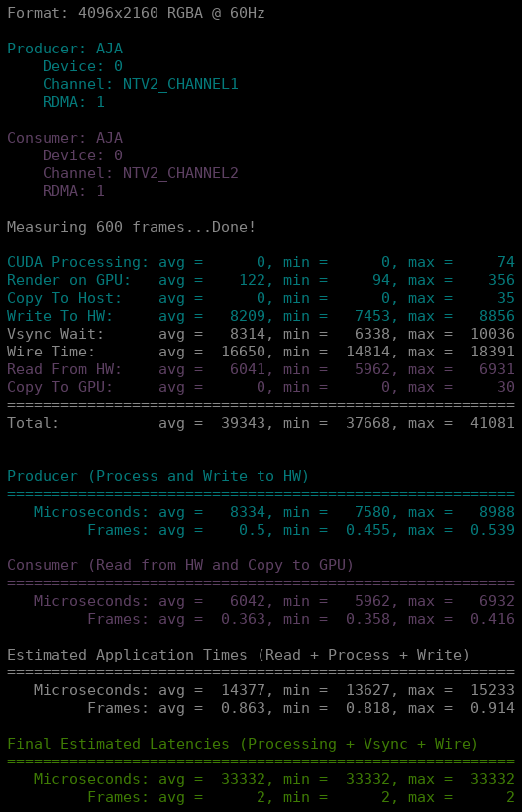Viewport: 522px width, 812px height.
Task: Select the 'Producer: AJA' heading
Action: [x=64, y=49]
